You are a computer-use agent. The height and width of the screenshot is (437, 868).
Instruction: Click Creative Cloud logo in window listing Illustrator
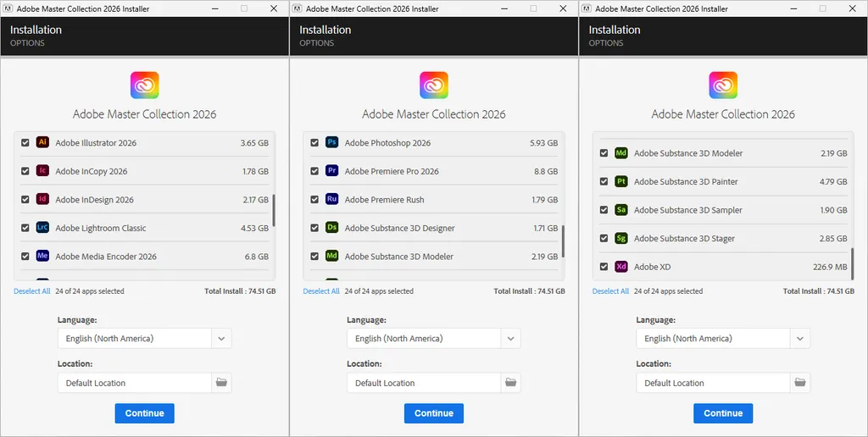[144, 86]
